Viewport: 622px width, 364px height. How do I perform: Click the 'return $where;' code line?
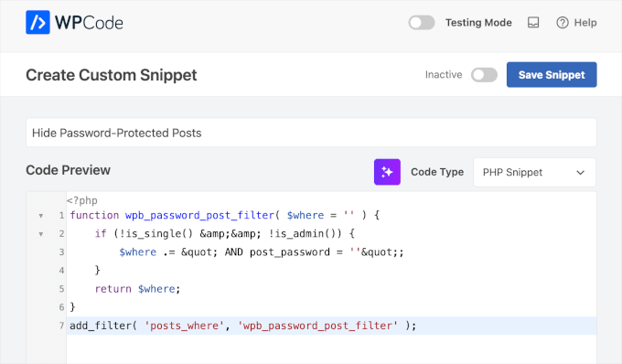pyautogui.click(x=137, y=289)
